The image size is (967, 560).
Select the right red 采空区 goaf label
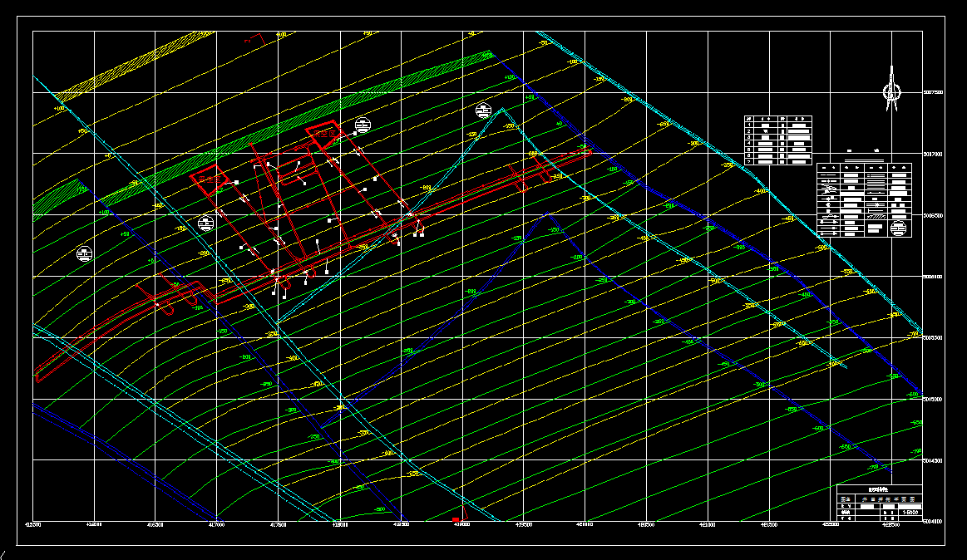tap(326, 134)
